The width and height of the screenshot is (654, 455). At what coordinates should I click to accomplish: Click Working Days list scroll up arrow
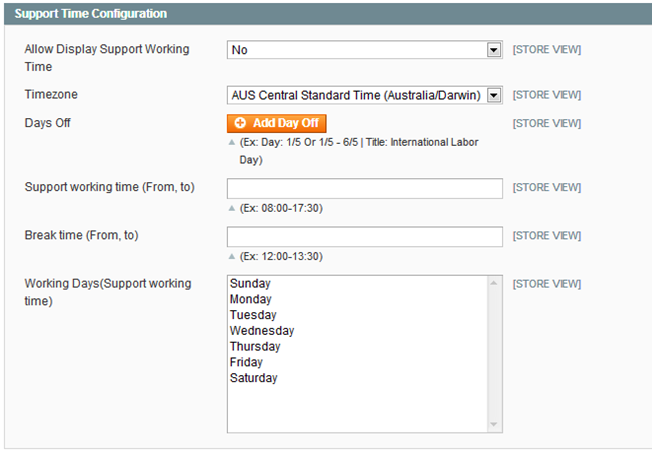(x=494, y=284)
